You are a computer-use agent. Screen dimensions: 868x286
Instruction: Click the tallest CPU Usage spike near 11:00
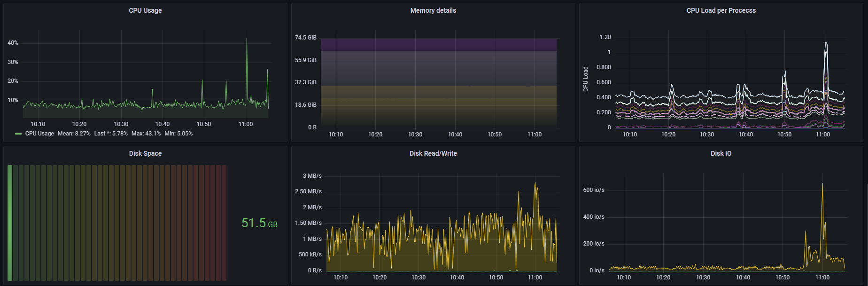click(x=247, y=40)
